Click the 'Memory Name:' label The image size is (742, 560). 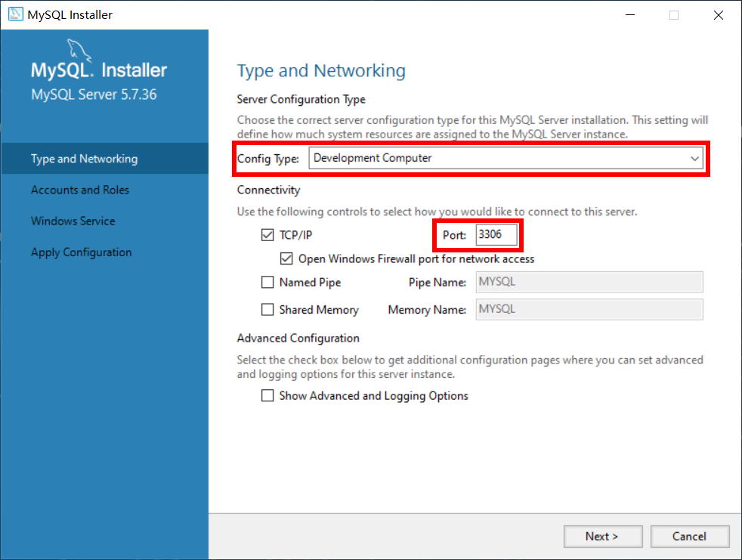[x=427, y=310]
